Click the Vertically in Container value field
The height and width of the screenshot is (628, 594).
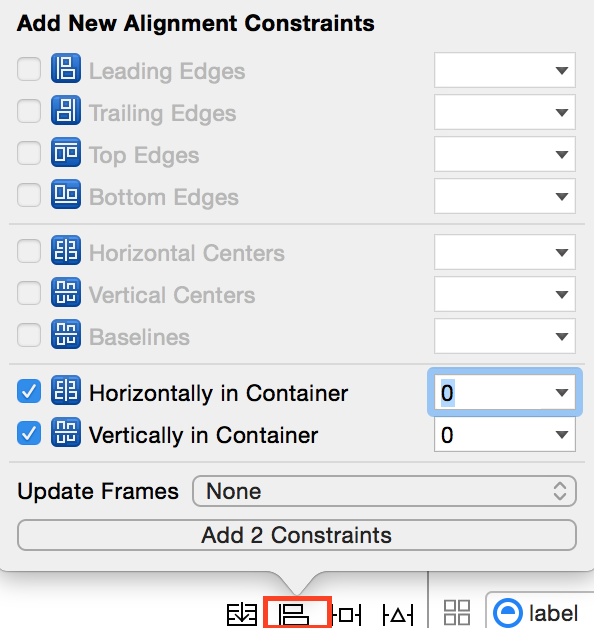(505, 435)
